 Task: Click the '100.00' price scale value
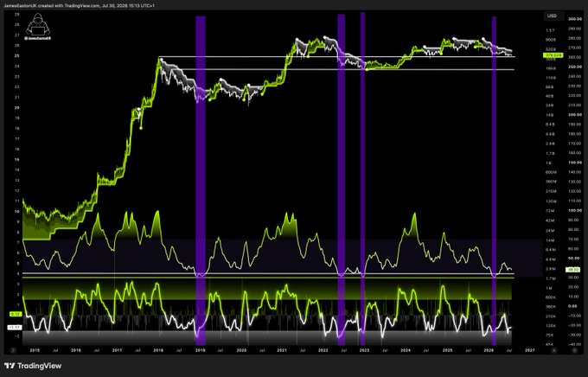pyautogui.click(x=575, y=210)
